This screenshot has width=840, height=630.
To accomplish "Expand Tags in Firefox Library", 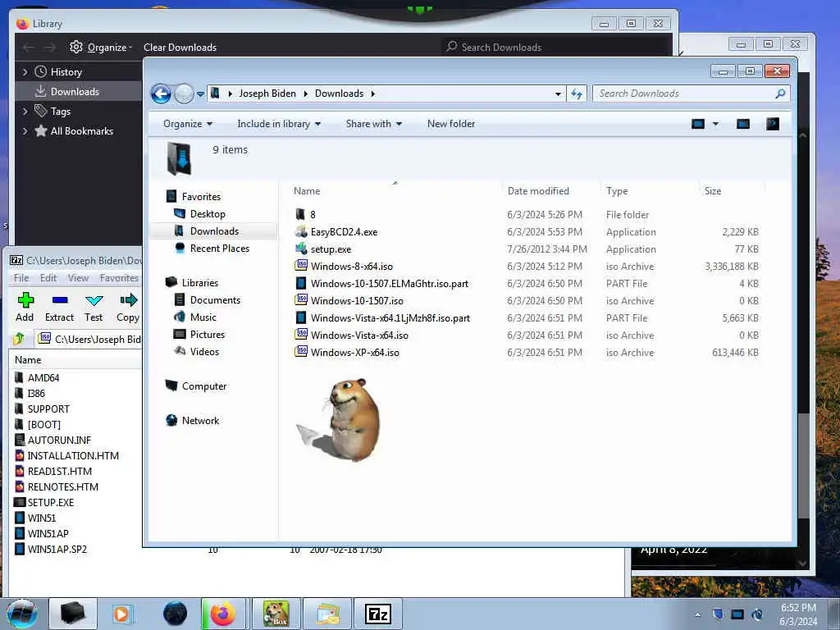I will (x=25, y=112).
